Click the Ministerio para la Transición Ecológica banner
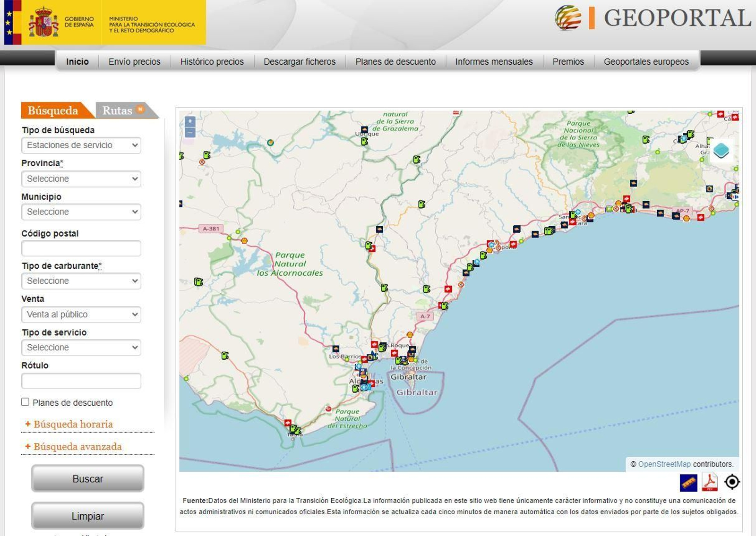This screenshot has height=536, width=756. [x=152, y=25]
